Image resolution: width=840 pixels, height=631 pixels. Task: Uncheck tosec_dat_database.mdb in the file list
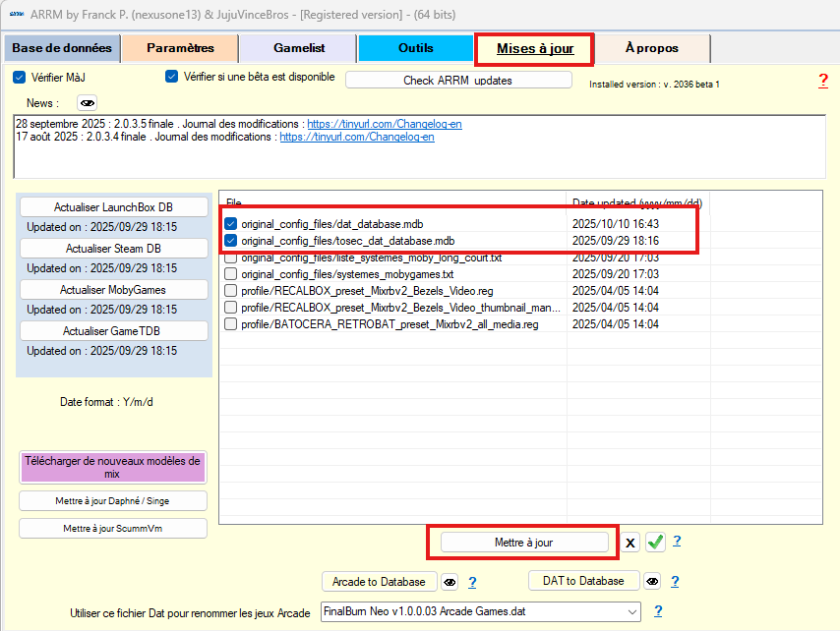(230, 241)
